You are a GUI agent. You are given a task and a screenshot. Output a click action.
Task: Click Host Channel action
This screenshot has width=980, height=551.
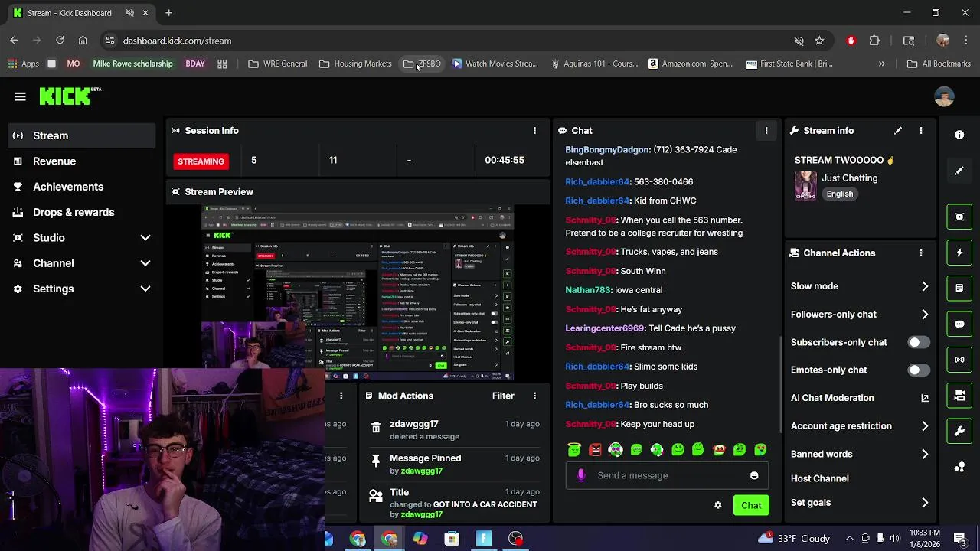pos(819,478)
